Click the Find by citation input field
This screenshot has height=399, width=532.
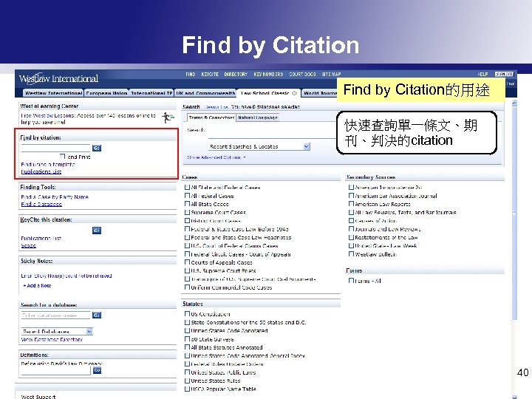[x=55, y=148]
